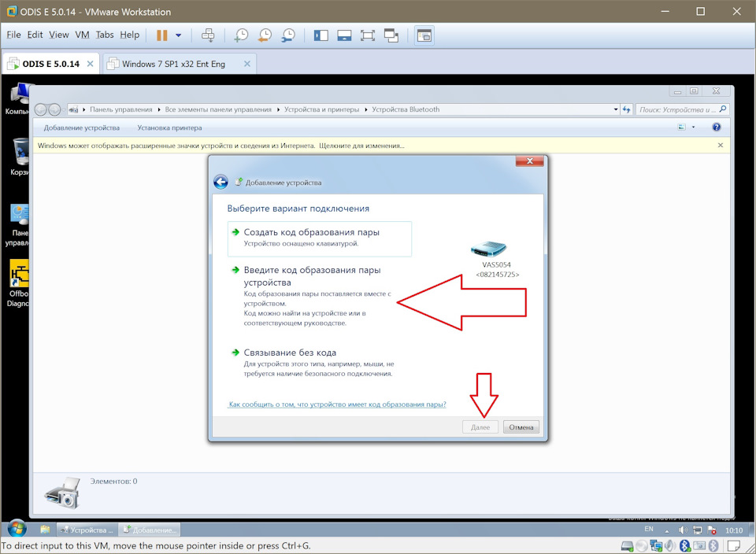Open the VMware View menu
The height and width of the screenshot is (554, 756).
point(59,35)
